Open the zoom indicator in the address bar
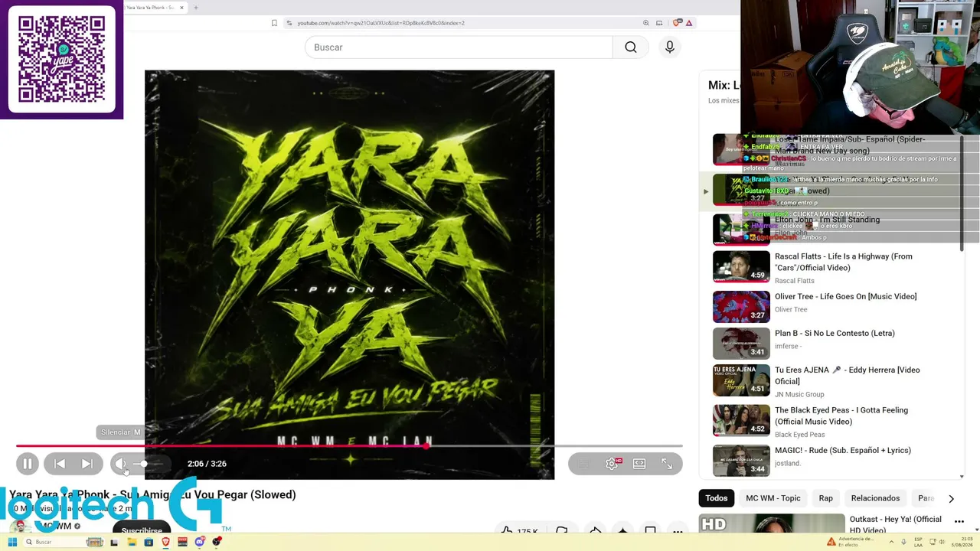Image resolution: width=980 pixels, height=551 pixels. click(646, 23)
